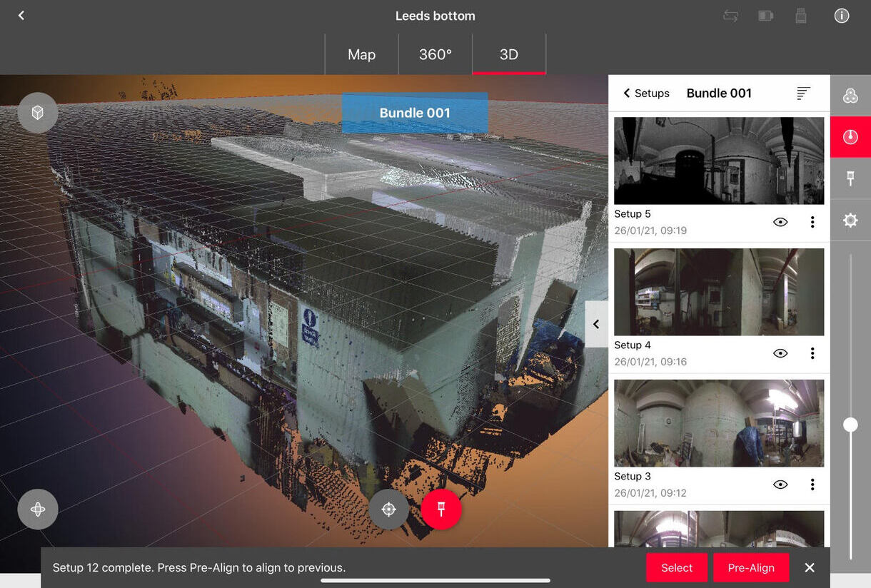This screenshot has height=588, width=871.
Task: Tap the red pin marker button in viewport
Action: [441, 509]
